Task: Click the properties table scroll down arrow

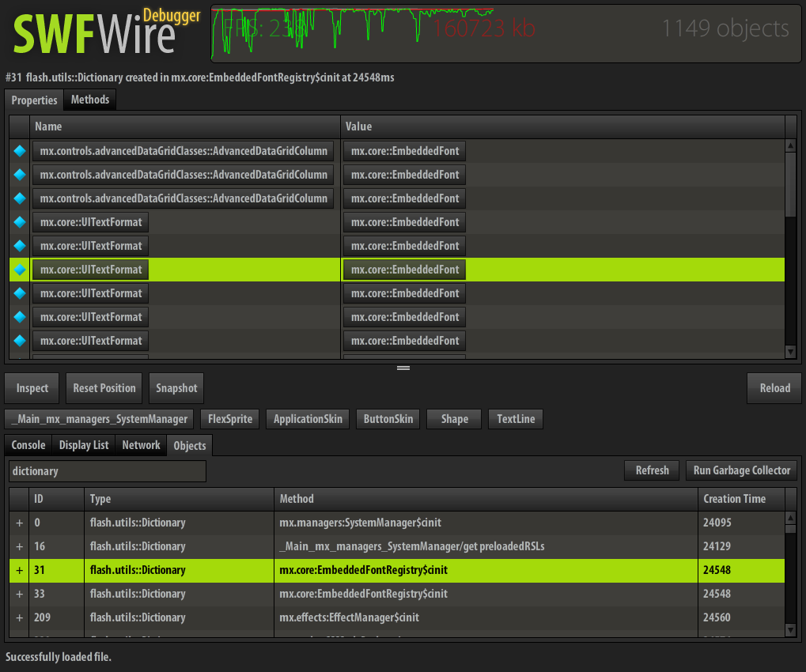Action: (x=791, y=352)
